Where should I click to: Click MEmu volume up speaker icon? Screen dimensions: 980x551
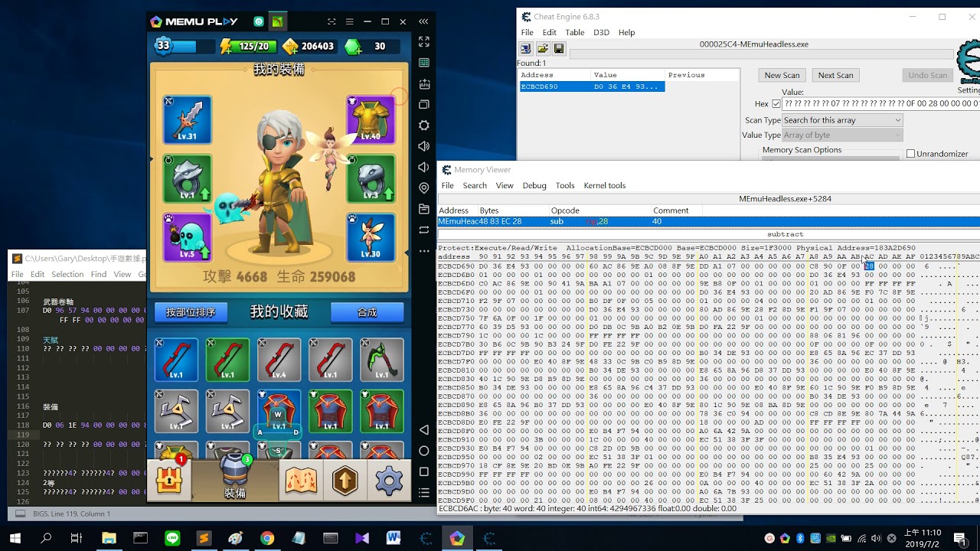pos(424,146)
